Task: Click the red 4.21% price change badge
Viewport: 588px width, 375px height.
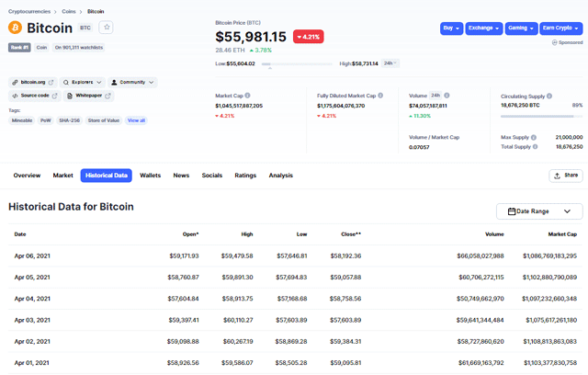Action: pyautogui.click(x=309, y=37)
